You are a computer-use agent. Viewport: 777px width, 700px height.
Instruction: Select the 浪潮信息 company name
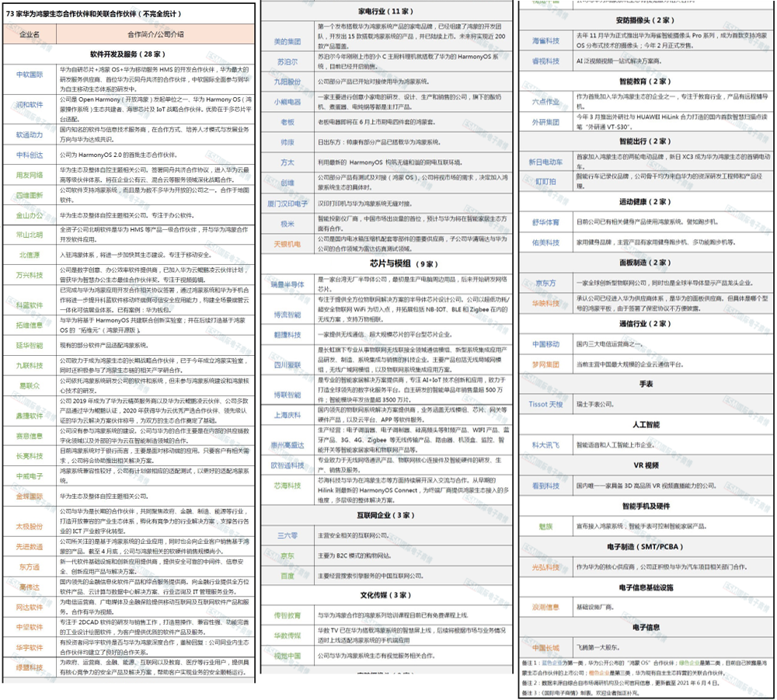[545, 607]
